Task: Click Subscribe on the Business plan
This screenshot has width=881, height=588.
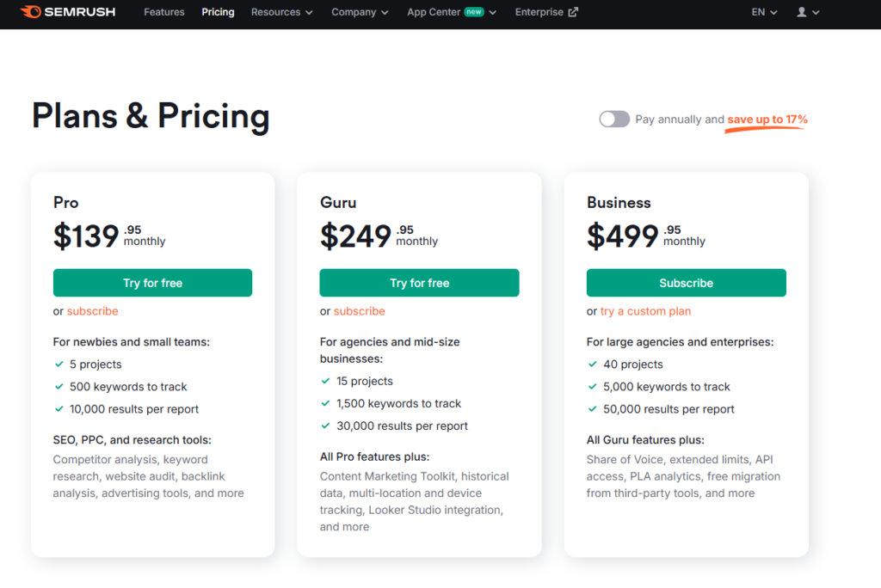Action: 686,283
